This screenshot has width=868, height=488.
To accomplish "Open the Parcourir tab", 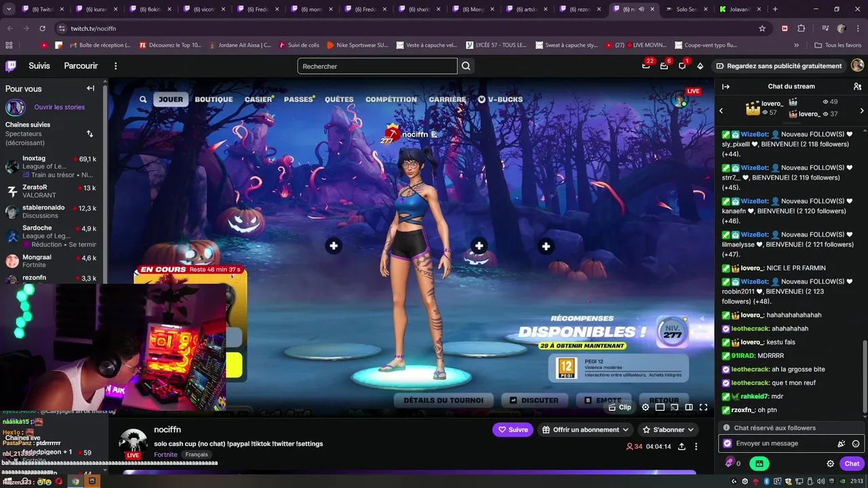I will 81,66.
